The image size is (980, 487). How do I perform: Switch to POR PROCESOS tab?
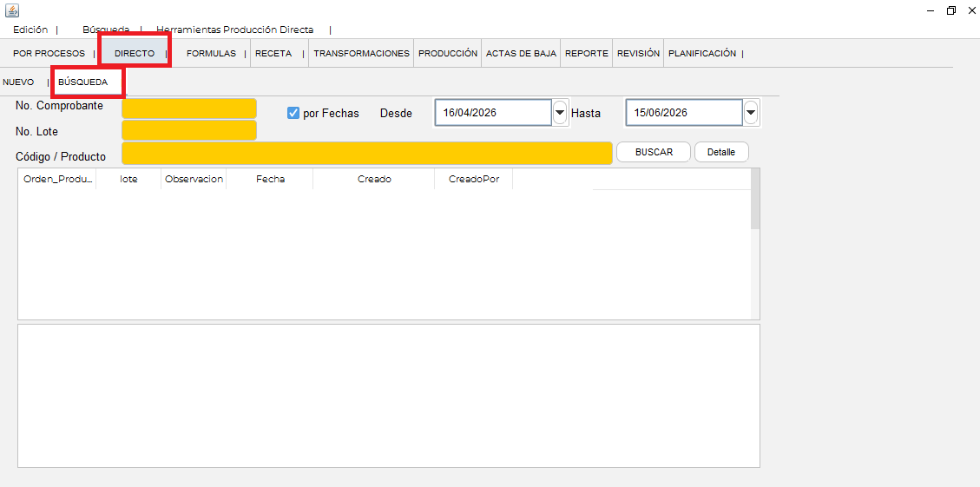click(49, 54)
